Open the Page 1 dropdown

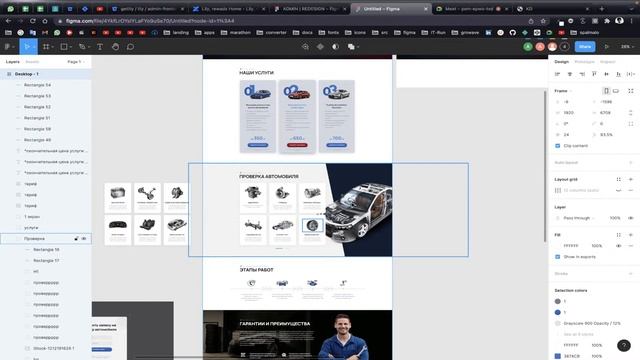tap(76, 62)
